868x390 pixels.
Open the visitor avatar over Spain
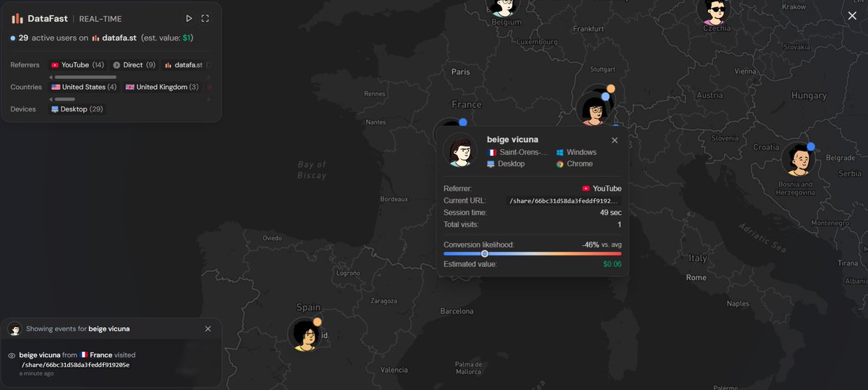tap(305, 334)
